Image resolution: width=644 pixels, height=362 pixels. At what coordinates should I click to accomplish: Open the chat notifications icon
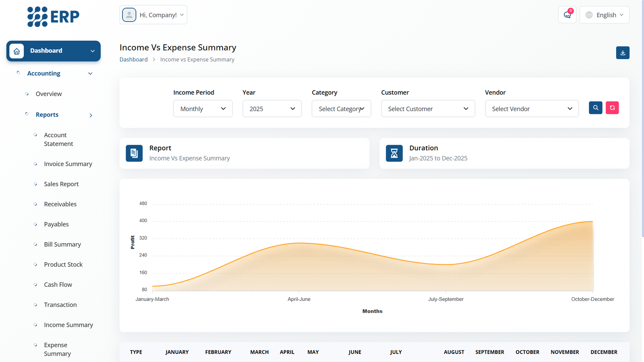(567, 15)
